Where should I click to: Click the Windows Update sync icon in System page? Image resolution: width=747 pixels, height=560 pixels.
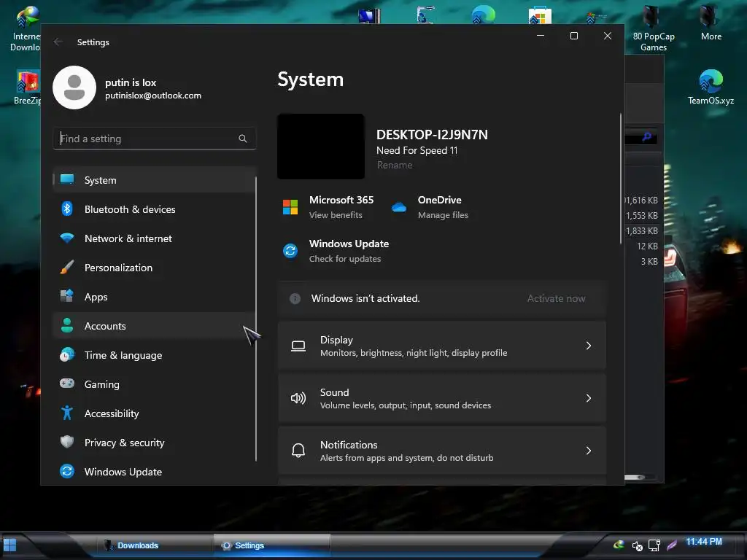290,251
